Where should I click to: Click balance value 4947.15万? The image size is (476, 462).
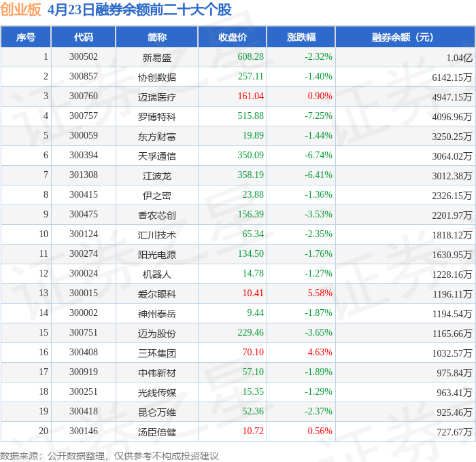coord(452,97)
